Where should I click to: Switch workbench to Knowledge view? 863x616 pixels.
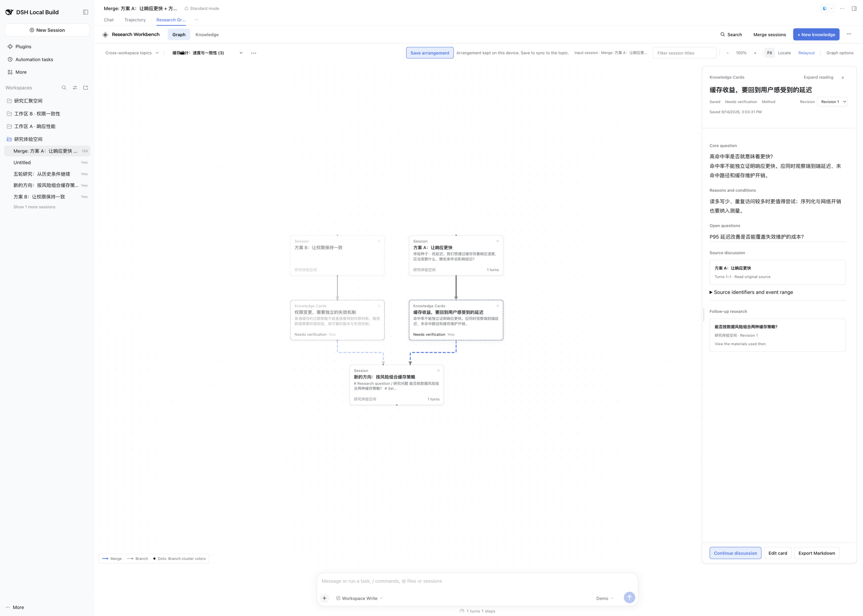[x=207, y=34]
